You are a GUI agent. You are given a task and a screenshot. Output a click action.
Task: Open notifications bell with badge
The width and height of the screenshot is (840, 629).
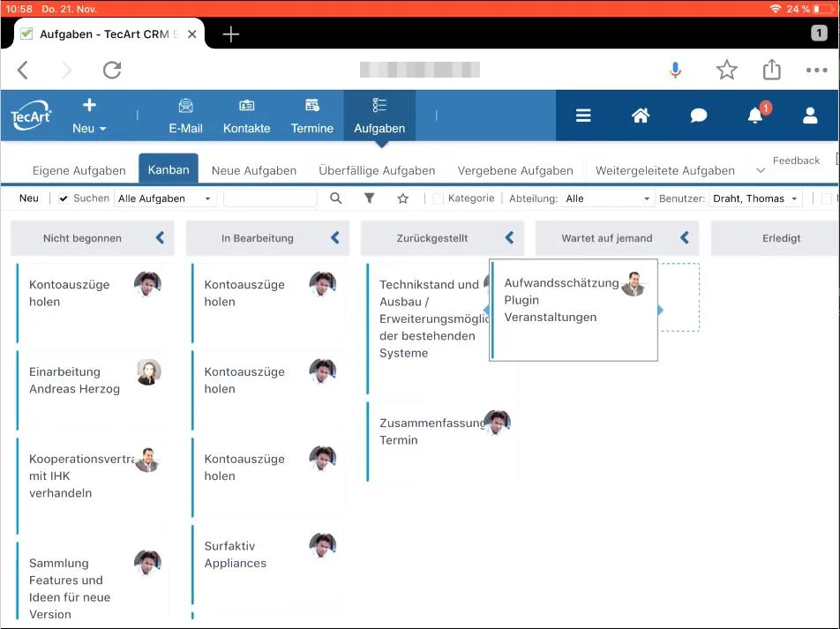756,115
